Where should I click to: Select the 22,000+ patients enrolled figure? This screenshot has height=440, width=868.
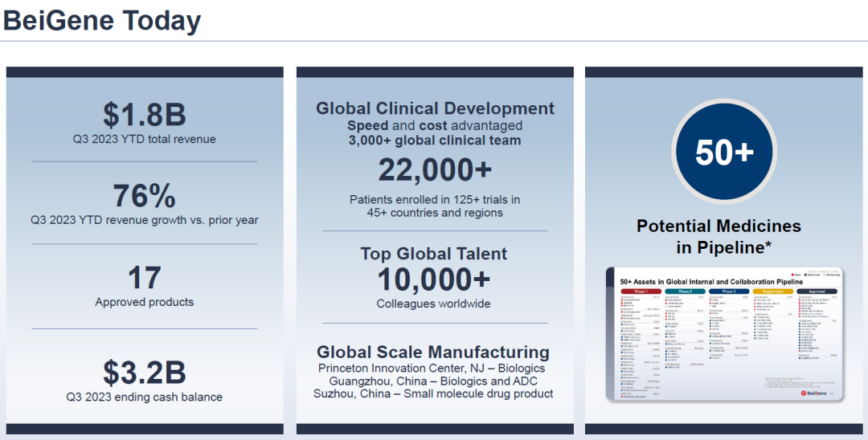pyautogui.click(x=435, y=170)
